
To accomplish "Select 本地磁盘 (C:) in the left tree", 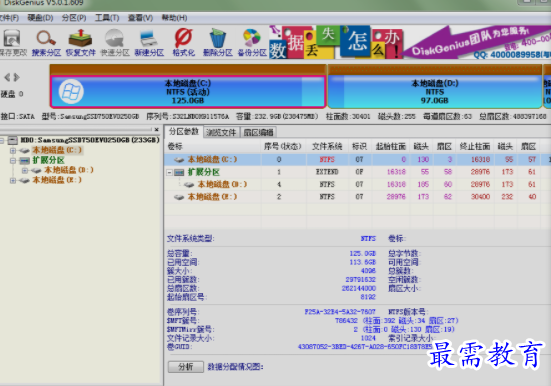I will pos(57,150).
